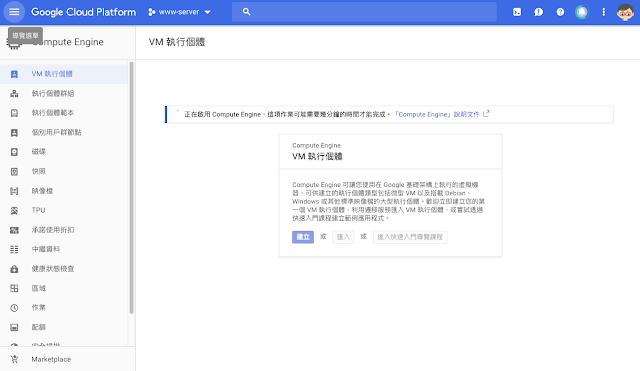Viewport: 640px width, 371px height.
Task: Click the sidebar vertical scrollbar
Action: (131, 188)
